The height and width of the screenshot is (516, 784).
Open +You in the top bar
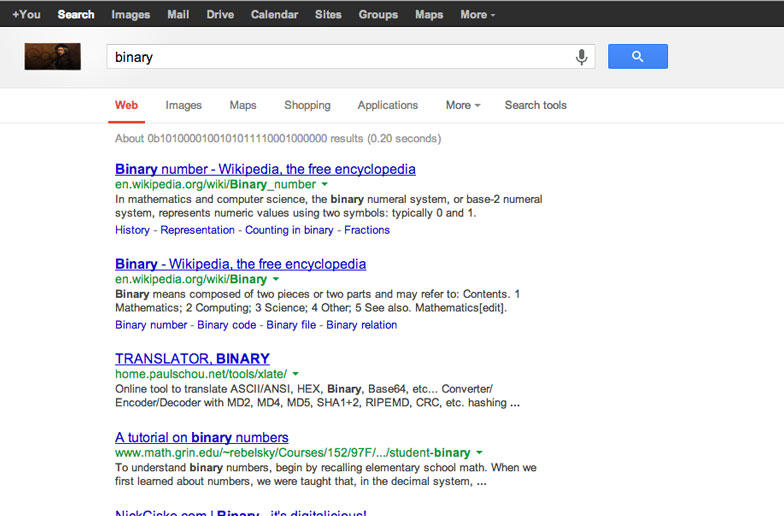click(26, 14)
